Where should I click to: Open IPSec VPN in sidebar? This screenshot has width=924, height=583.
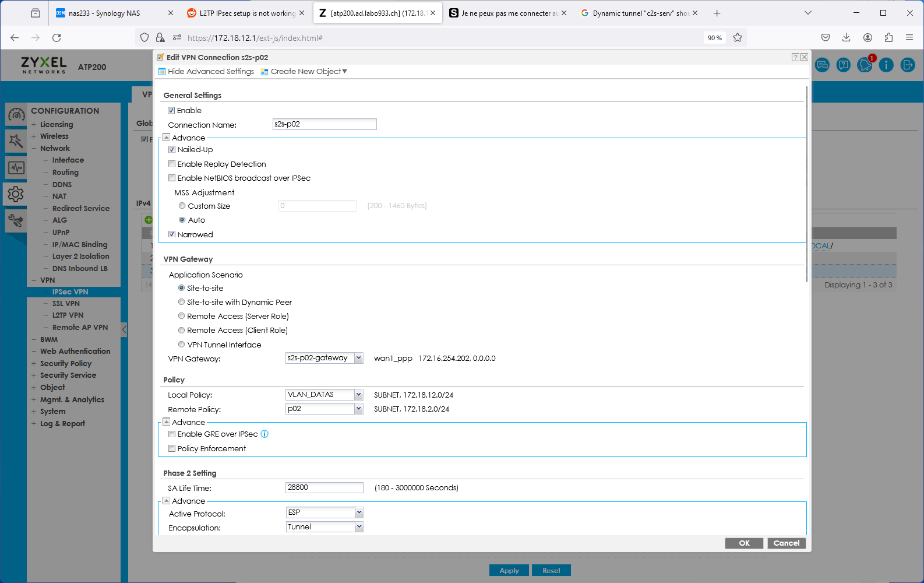(70, 292)
